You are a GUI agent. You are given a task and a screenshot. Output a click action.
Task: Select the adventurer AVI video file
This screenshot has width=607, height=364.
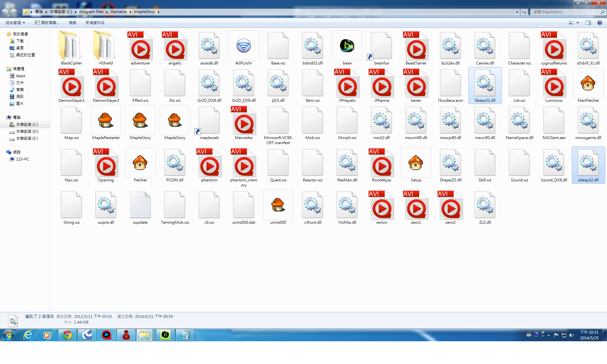point(140,48)
